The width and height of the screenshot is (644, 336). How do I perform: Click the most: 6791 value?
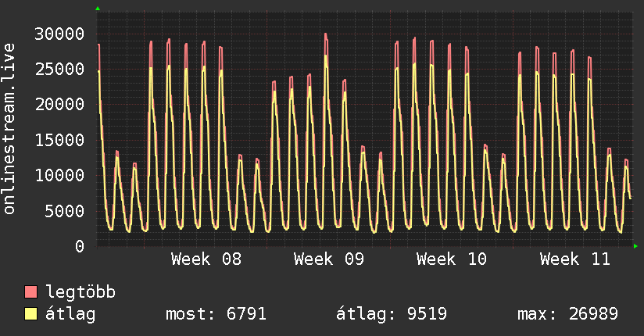click(216, 314)
